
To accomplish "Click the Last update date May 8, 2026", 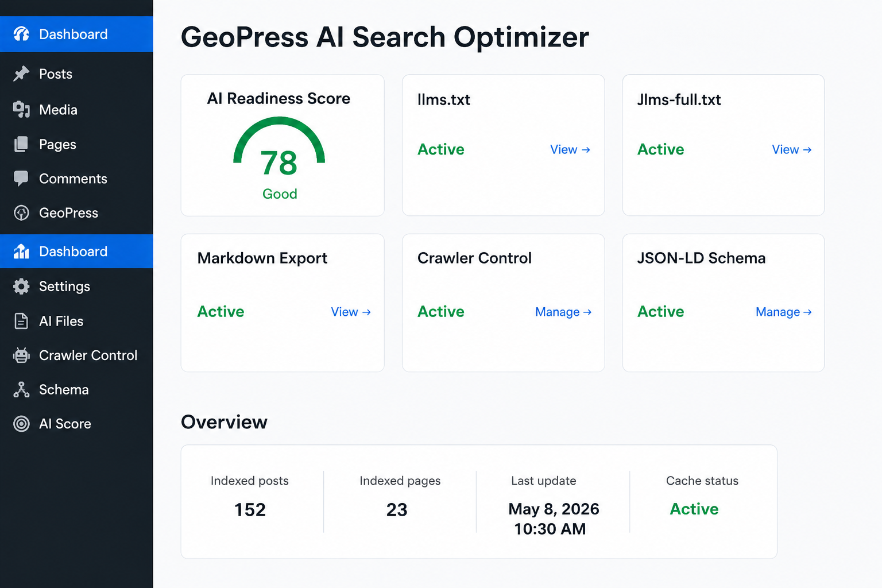I will point(554,509).
